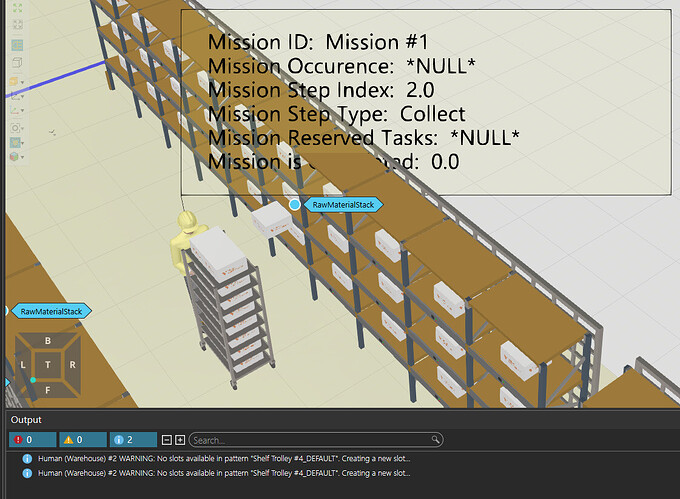
Task: Toggle the blue orthographic view icon
Action: click(x=17, y=45)
